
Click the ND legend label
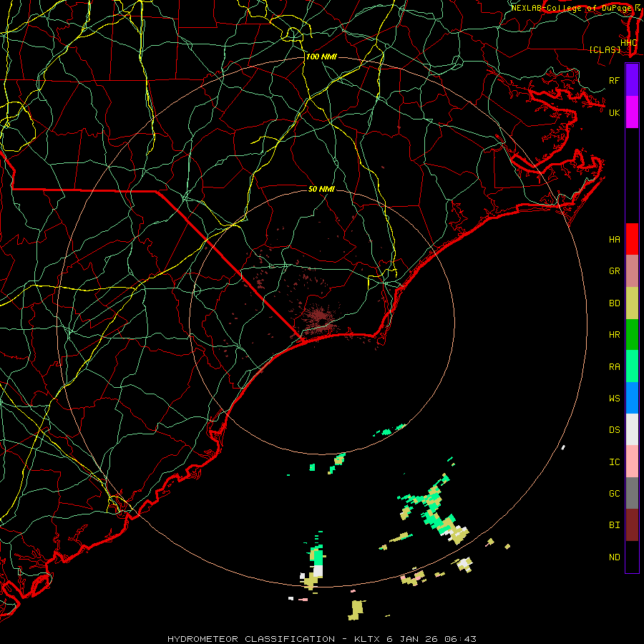pyautogui.click(x=614, y=557)
